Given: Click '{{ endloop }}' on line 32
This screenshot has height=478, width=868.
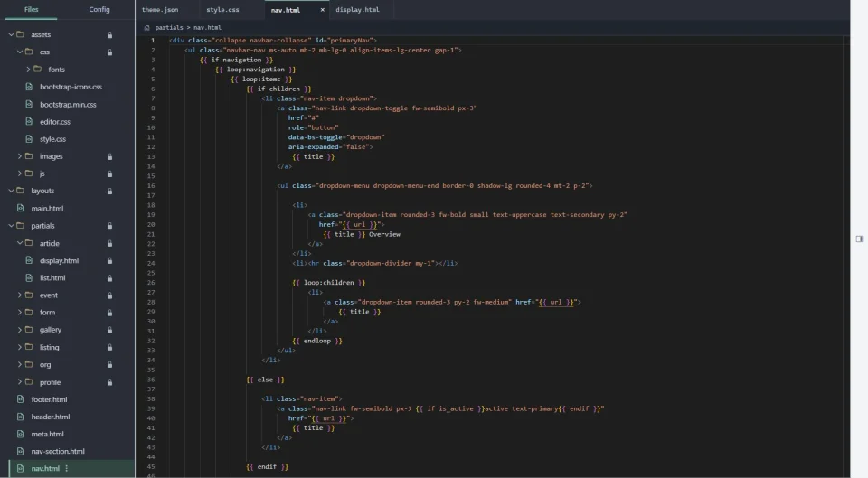Looking at the screenshot, I should 317,341.
